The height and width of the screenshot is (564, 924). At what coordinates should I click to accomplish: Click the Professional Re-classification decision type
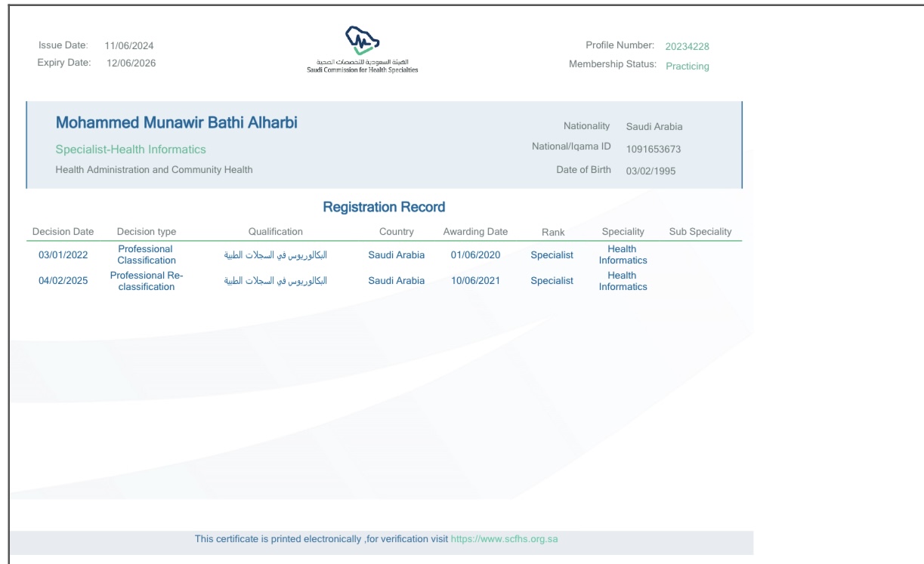(147, 281)
